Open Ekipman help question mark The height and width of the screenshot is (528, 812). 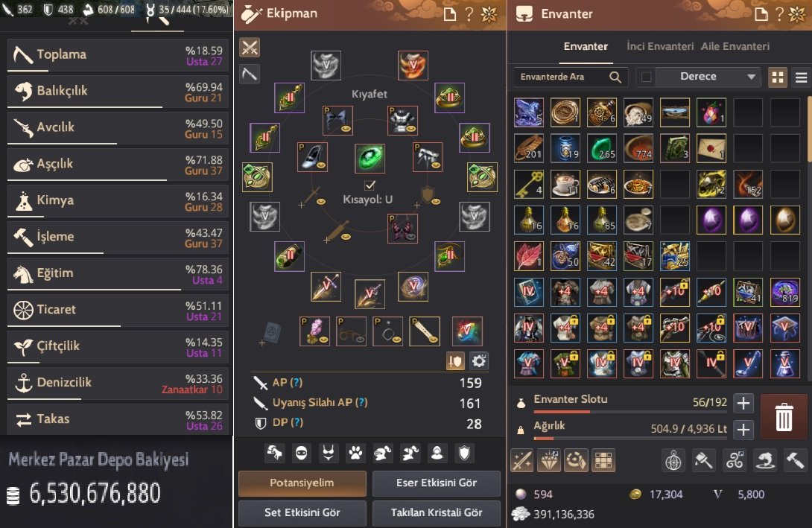[469, 14]
